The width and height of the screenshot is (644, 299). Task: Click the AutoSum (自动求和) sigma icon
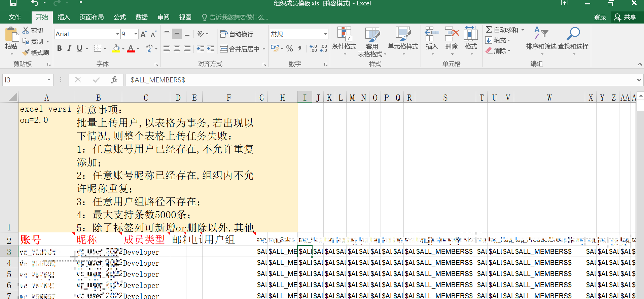coord(489,30)
